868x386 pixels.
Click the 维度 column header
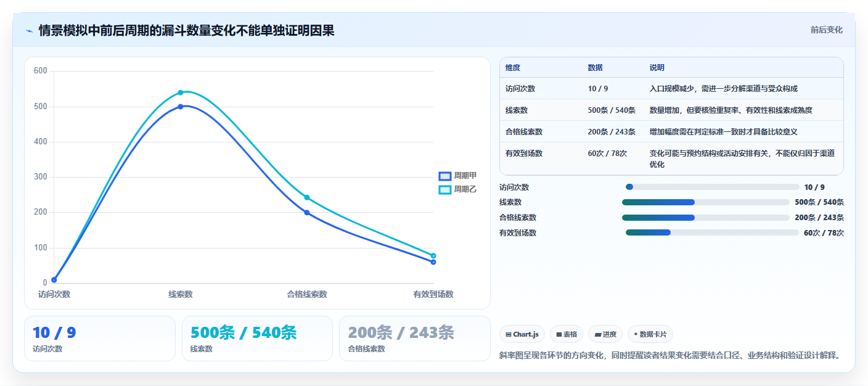click(513, 68)
